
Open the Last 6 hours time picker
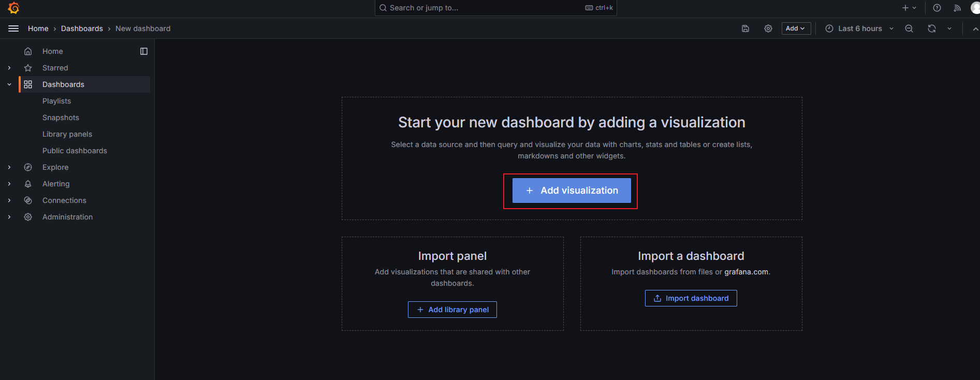pyautogui.click(x=859, y=28)
